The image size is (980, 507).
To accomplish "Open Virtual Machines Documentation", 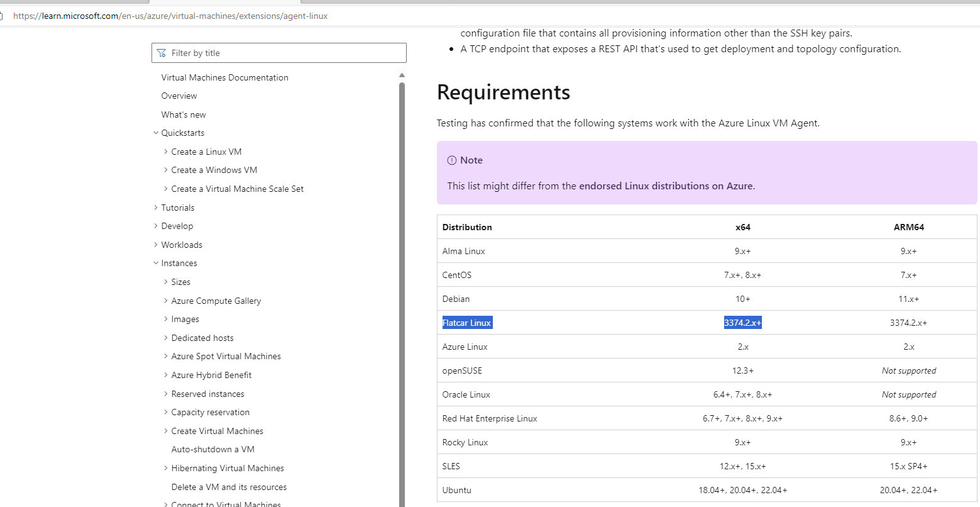I will [224, 77].
